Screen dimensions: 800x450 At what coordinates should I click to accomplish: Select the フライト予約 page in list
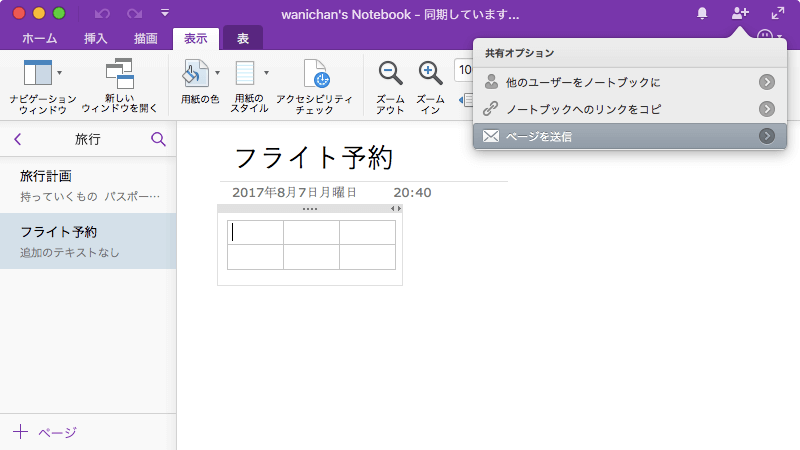[88, 241]
